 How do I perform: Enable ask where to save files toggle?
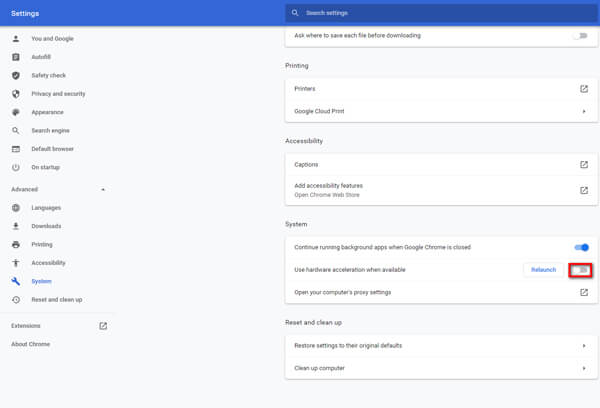click(x=580, y=36)
